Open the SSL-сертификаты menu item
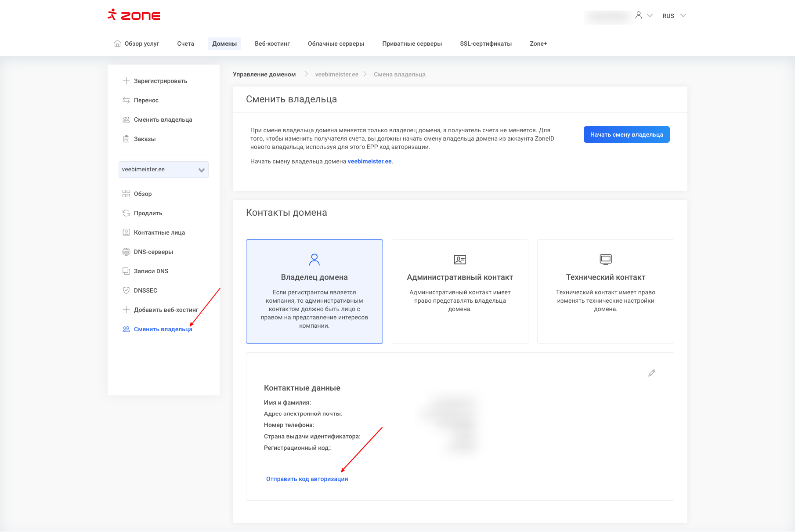 tap(486, 43)
